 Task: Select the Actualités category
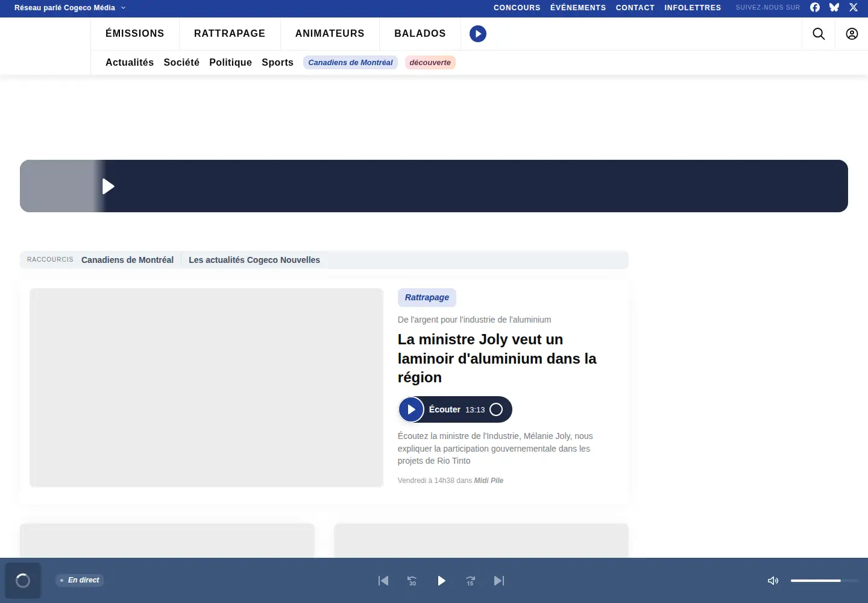pyautogui.click(x=130, y=62)
